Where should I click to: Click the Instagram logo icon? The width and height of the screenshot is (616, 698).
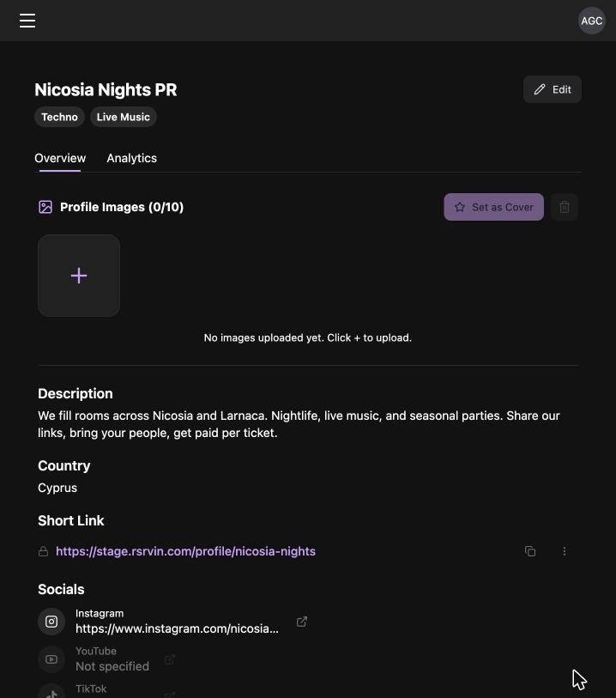click(x=51, y=622)
